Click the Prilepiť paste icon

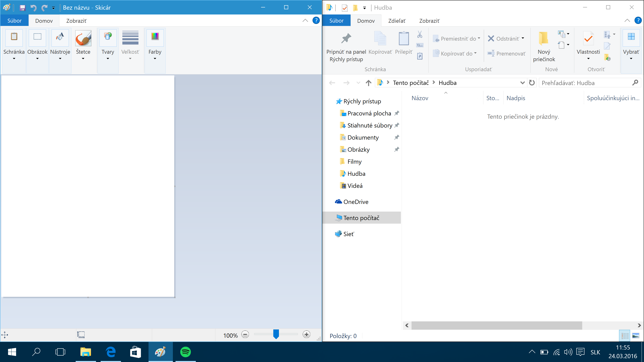tap(404, 38)
